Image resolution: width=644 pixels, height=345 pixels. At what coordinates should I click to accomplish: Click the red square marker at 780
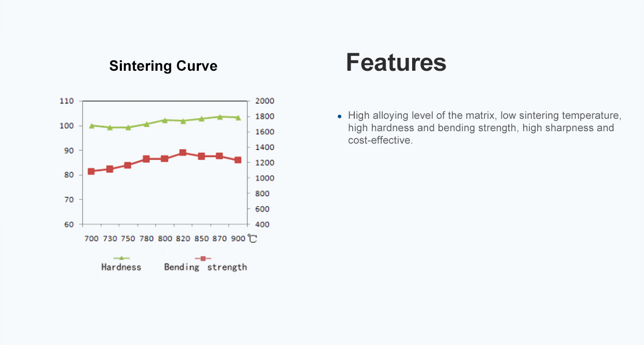(146, 159)
